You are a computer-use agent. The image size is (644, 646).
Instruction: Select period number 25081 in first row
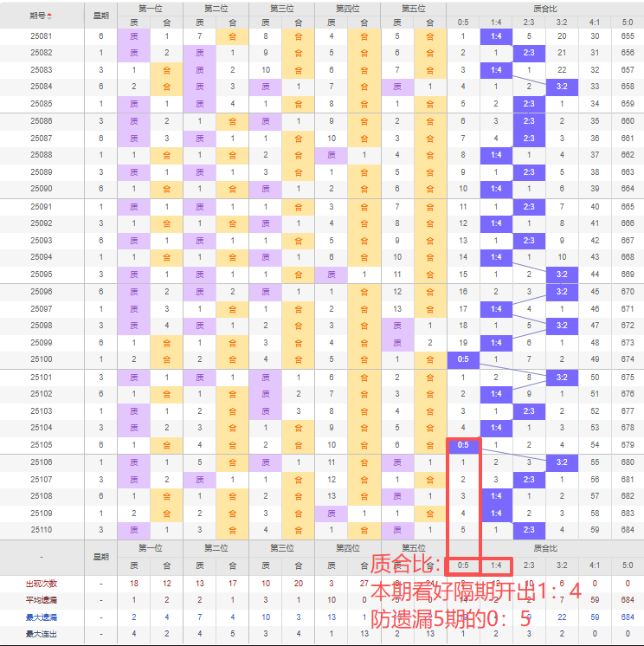click(x=41, y=36)
